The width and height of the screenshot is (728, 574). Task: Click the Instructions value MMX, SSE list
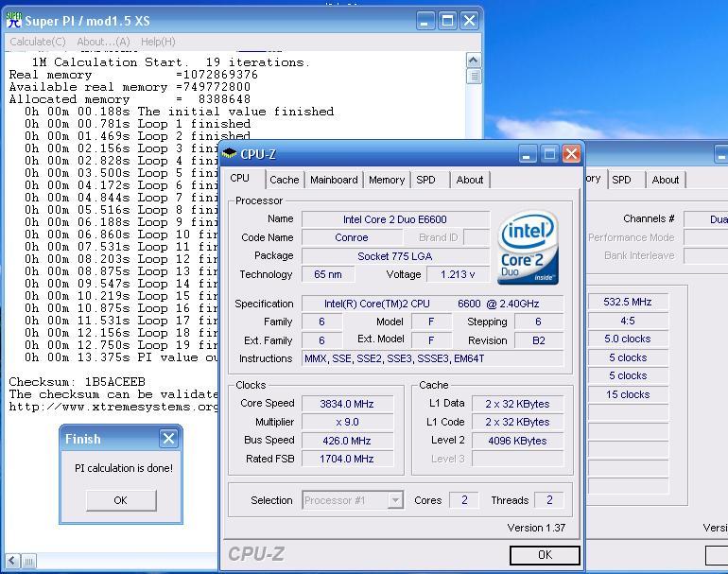tap(432, 358)
